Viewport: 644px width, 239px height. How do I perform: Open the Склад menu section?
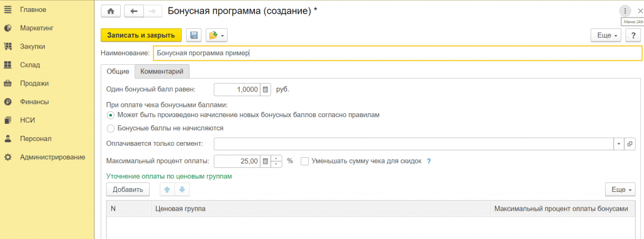click(x=30, y=65)
